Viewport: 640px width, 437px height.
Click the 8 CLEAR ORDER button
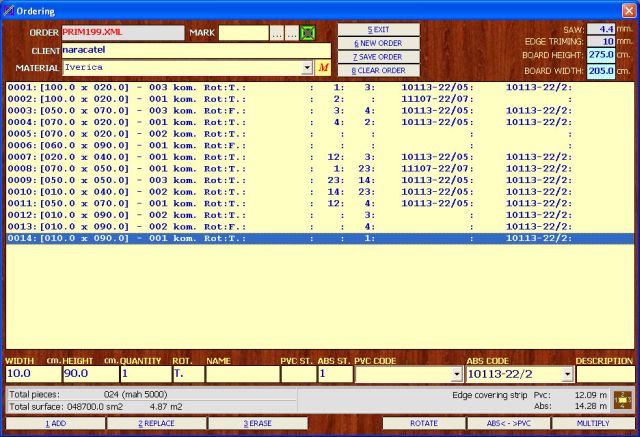tap(378, 71)
